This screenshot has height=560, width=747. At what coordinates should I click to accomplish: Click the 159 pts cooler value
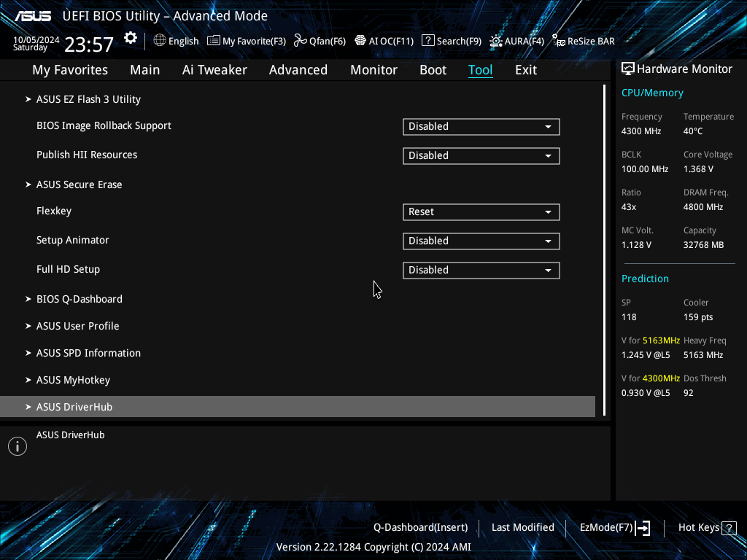[698, 317]
